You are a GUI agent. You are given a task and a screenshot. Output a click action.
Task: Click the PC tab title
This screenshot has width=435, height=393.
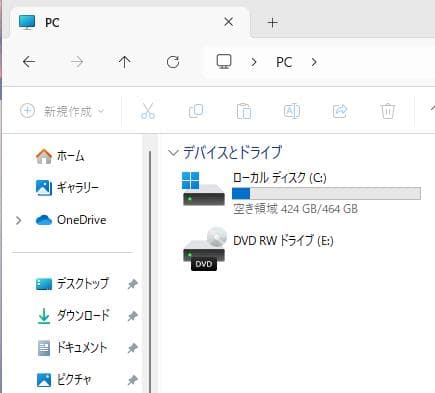52,23
